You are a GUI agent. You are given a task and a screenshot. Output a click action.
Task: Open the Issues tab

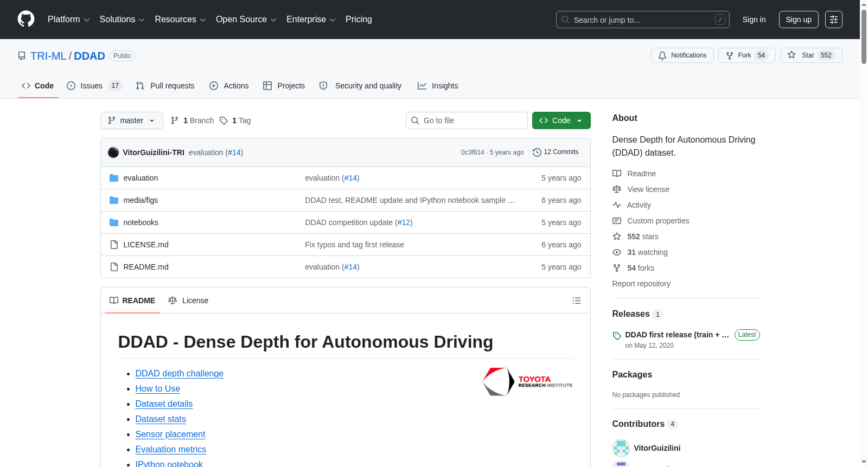[94, 86]
